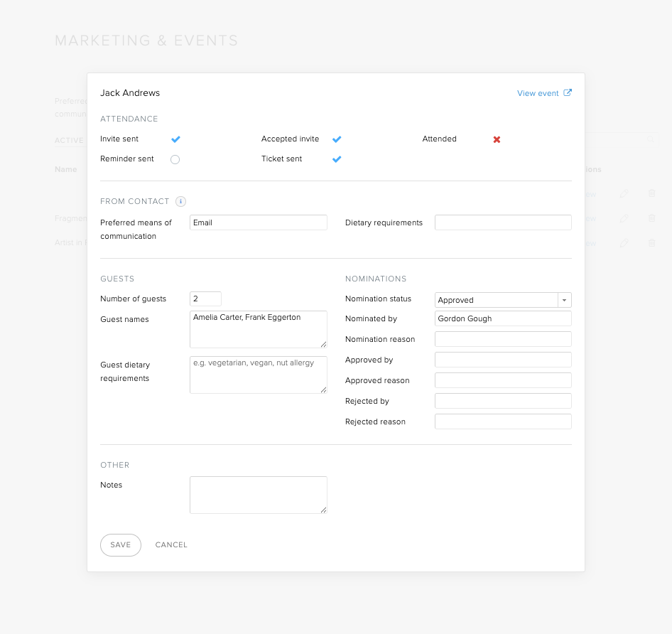Click the Dietary requirements input field
The width and height of the screenshot is (672, 634).
click(x=503, y=222)
